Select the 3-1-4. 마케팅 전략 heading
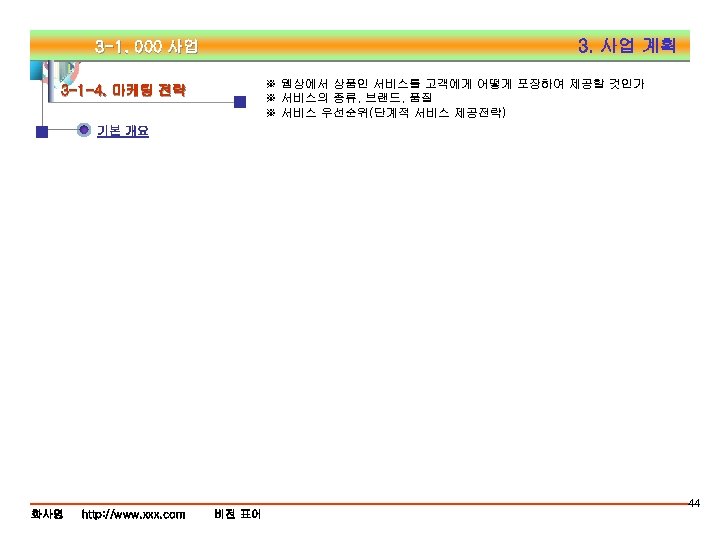Image resolution: width=720 pixels, height=540 pixels. [x=123, y=90]
